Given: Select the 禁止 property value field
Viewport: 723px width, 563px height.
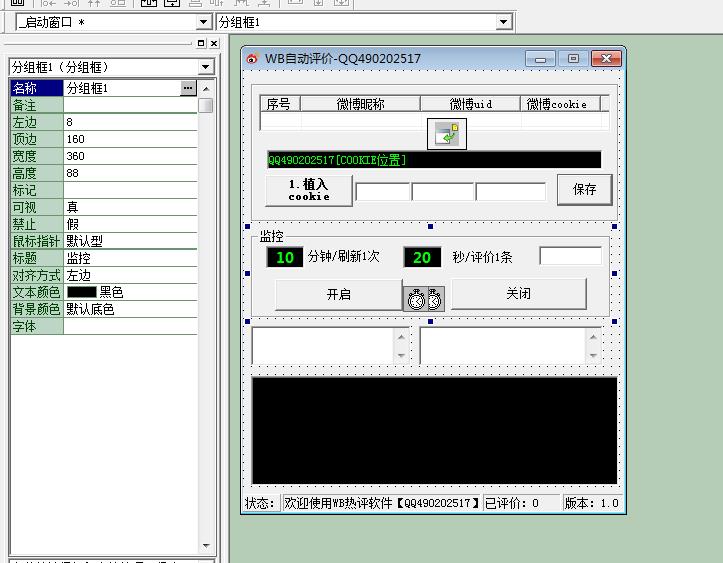Looking at the screenshot, I should pos(130,224).
